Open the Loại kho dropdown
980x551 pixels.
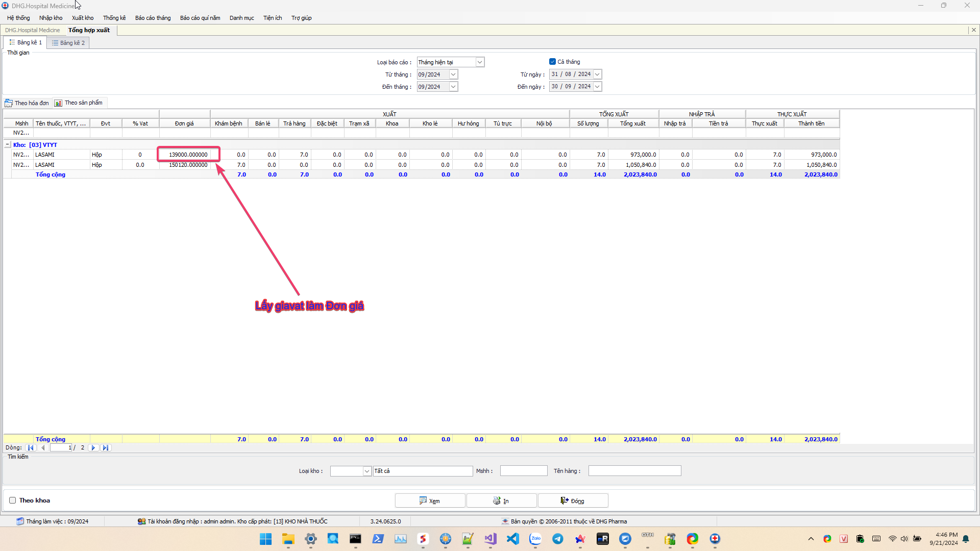tap(366, 471)
